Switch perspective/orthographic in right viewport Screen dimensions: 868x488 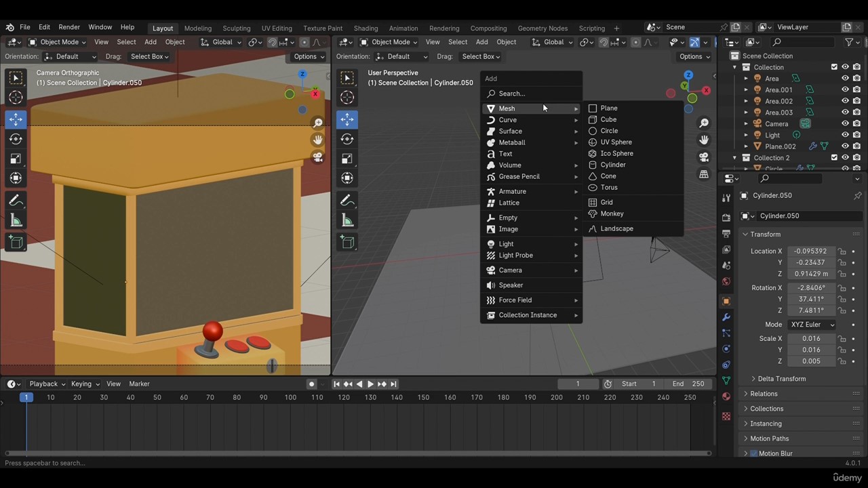coord(704,174)
